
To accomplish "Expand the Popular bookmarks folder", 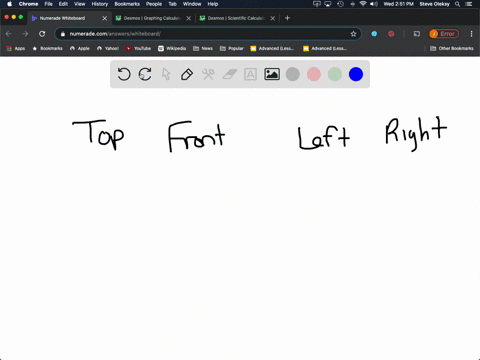I will [x=232, y=48].
